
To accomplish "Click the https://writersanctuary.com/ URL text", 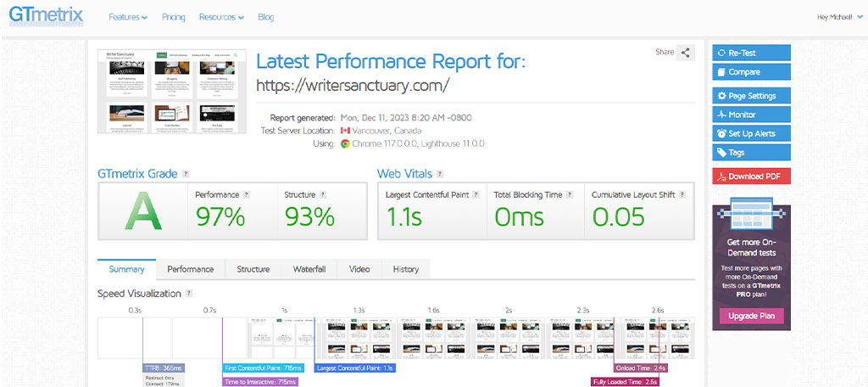I will 353,86.
